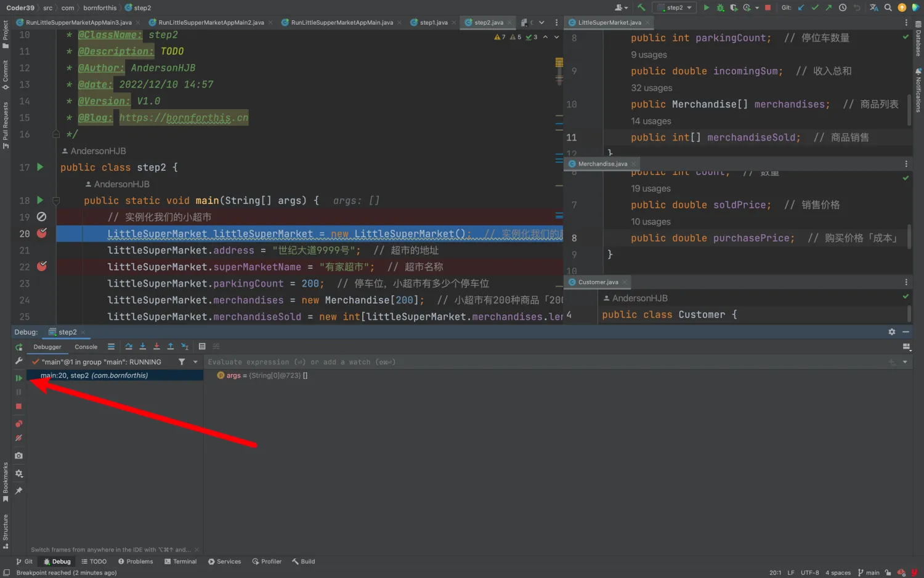Open Search Everywhere magnifier

888,7
